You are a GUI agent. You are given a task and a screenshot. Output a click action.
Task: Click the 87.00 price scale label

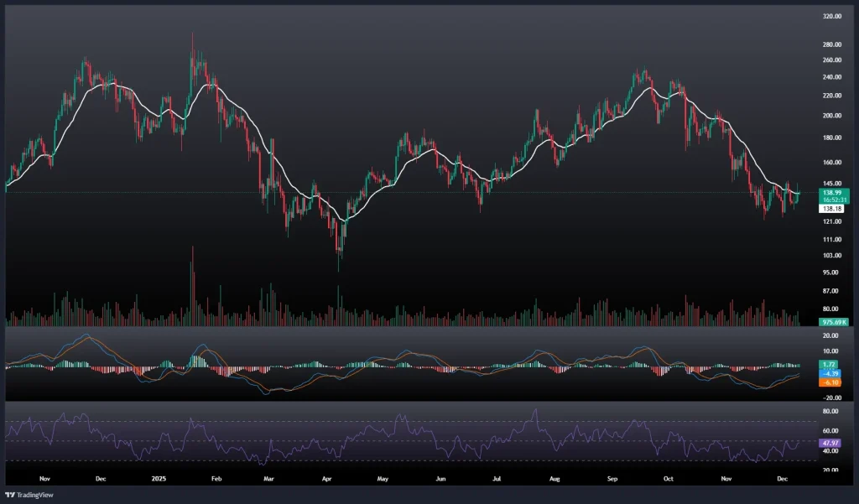tap(832, 291)
